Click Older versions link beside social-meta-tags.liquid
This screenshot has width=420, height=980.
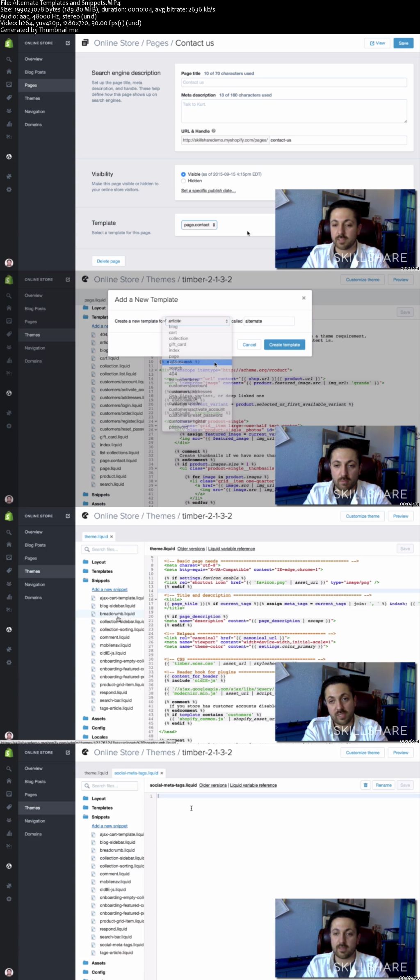(x=212, y=785)
